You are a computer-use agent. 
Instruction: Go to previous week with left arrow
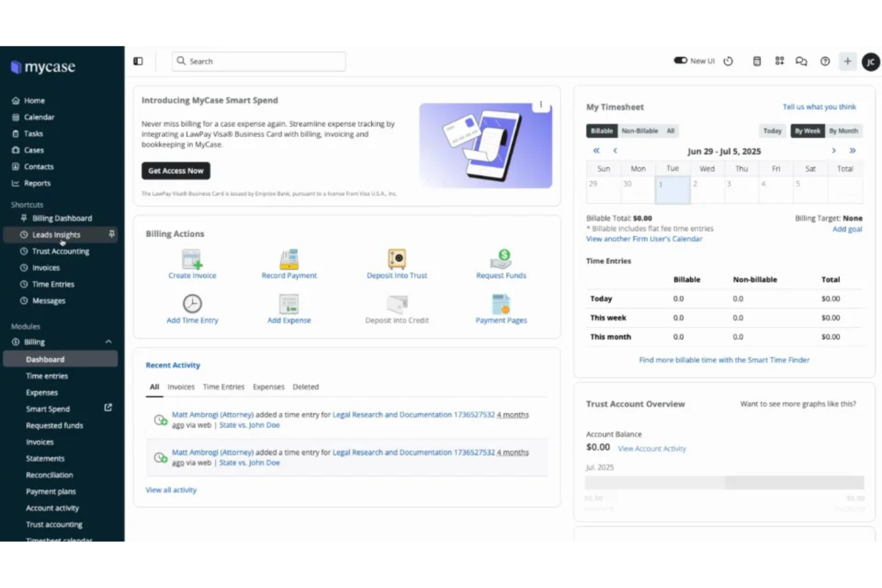615,151
